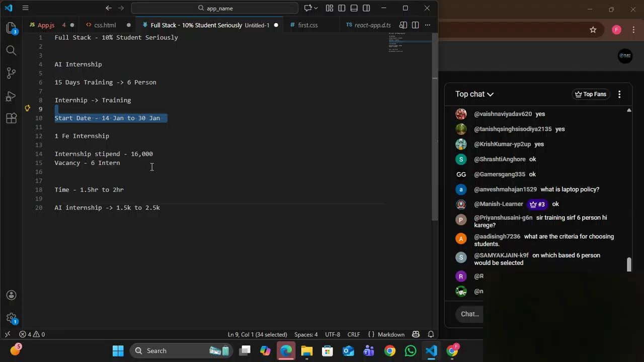Open the Manage gear menu
This screenshot has height=362, width=644.
pyautogui.click(x=11, y=318)
